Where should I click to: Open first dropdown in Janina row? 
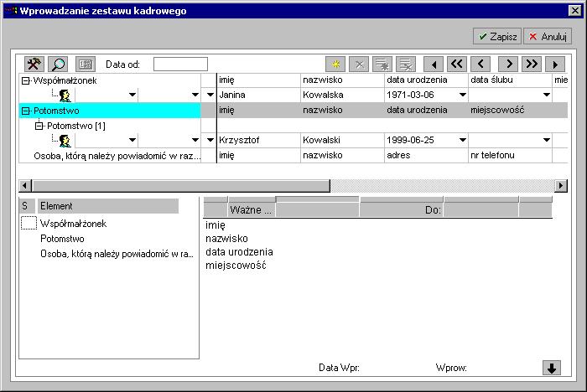(132, 95)
